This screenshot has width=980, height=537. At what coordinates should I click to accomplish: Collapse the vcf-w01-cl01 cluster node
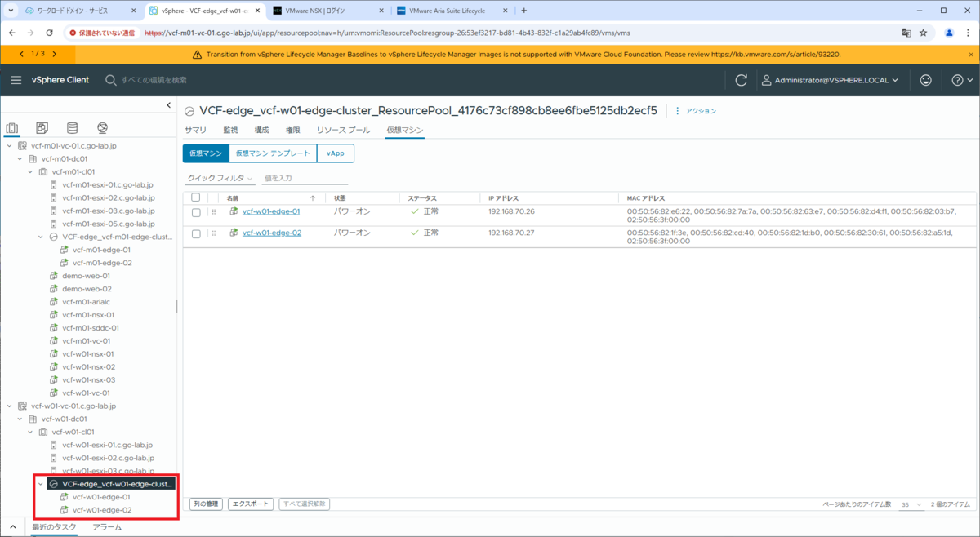[30, 432]
